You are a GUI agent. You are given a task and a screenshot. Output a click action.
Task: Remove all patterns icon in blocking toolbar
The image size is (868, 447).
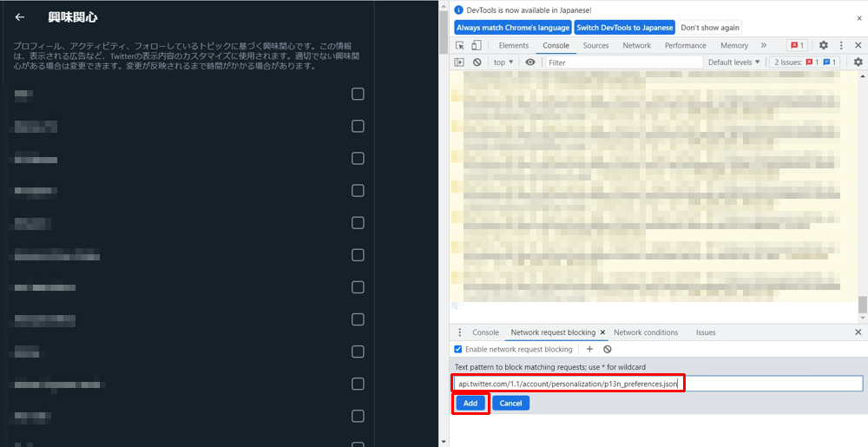(x=608, y=349)
